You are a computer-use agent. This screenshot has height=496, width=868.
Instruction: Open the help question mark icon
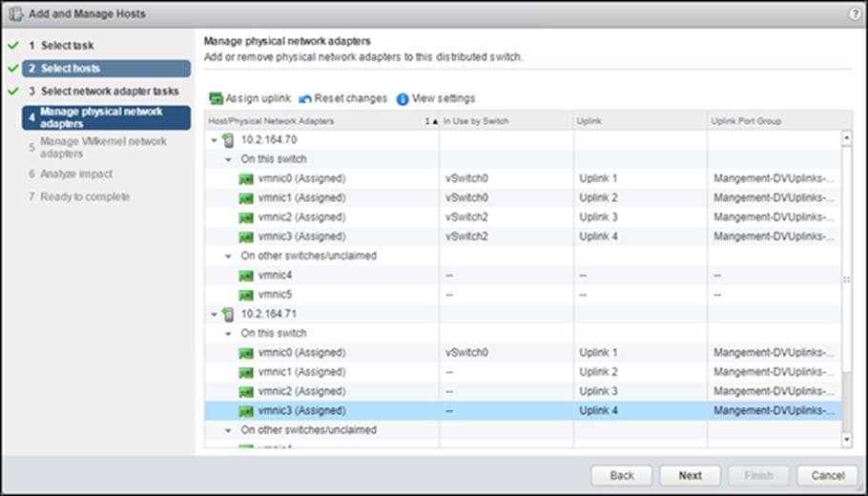pyautogui.click(x=855, y=14)
